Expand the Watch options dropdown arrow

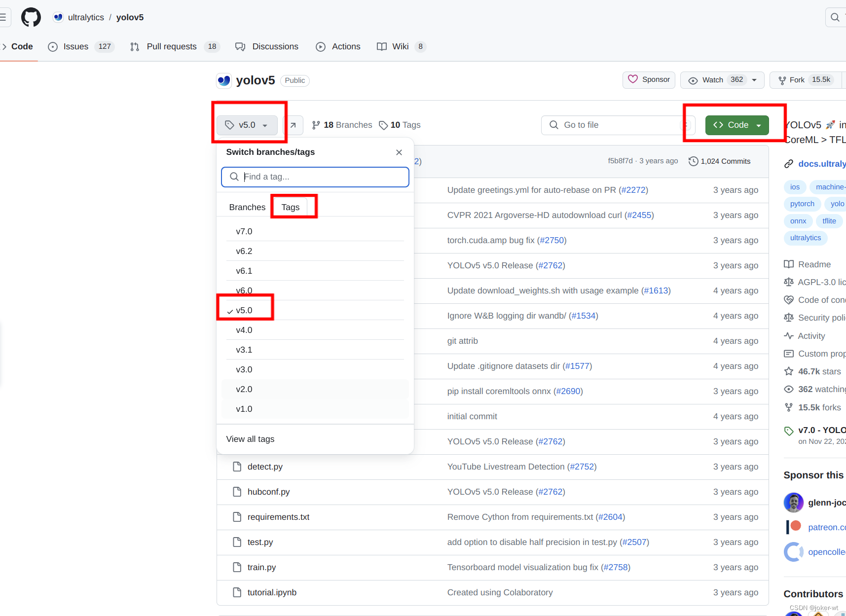754,80
